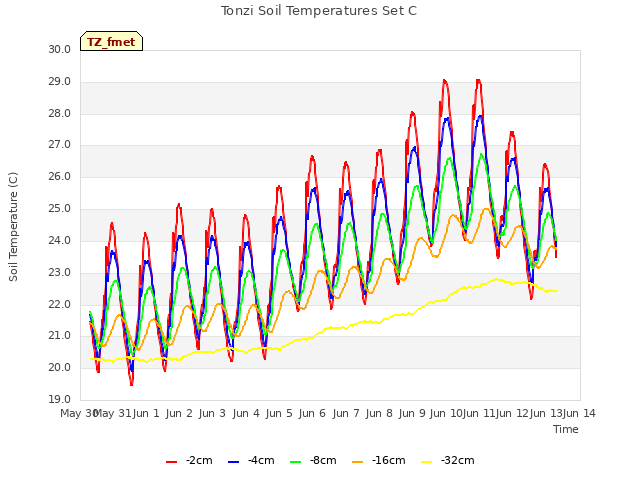640x480 pixels.
Task: Click the Jun 2 x-axis date label
Action: [179, 413]
